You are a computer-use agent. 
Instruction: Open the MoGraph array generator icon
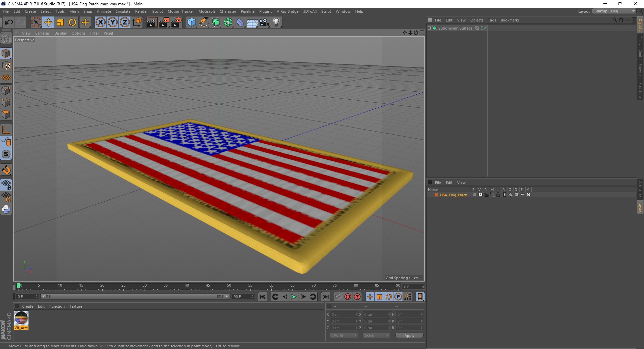pyautogui.click(x=228, y=22)
